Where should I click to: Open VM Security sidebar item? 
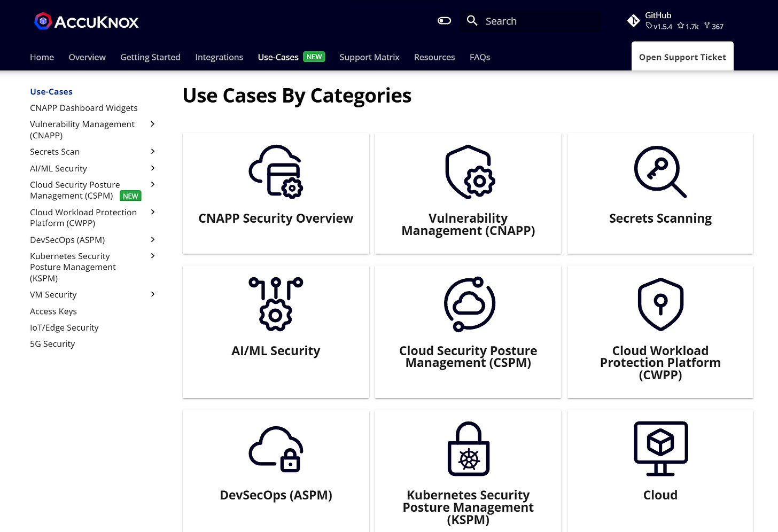tap(53, 295)
